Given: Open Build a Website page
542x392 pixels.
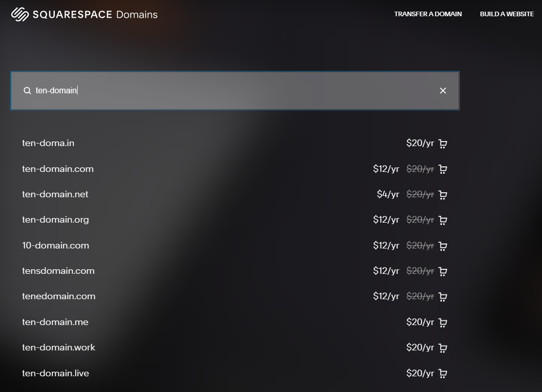Looking at the screenshot, I should tap(507, 14).
